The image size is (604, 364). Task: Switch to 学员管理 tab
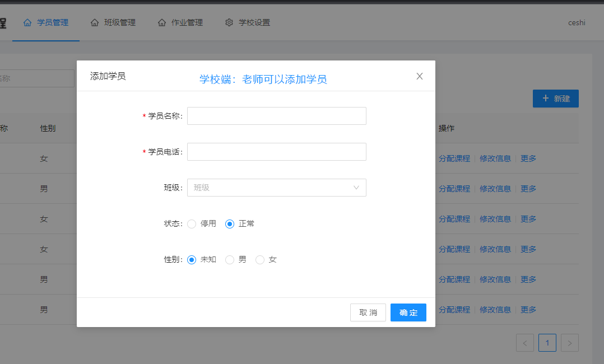(46, 23)
